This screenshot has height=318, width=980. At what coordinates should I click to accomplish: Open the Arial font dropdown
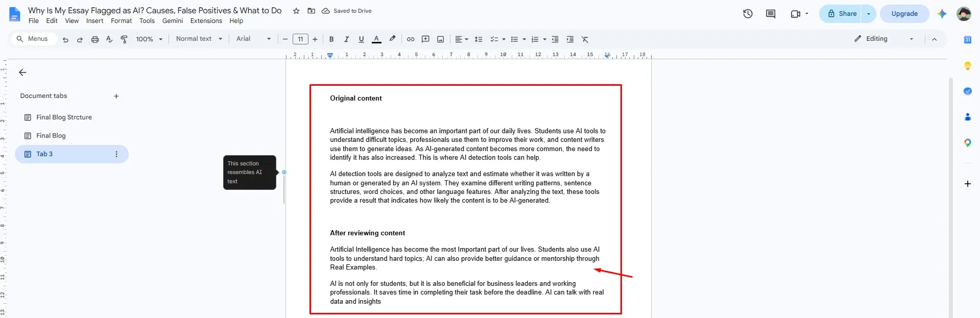[253, 39]
